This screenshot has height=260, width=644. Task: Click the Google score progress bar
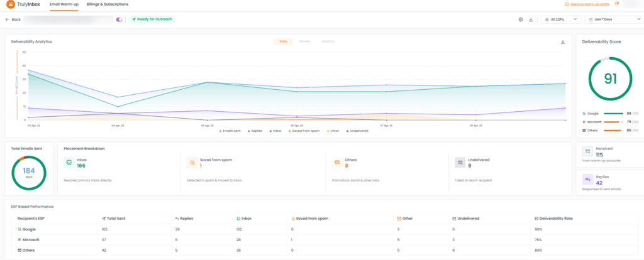point(613,113)
